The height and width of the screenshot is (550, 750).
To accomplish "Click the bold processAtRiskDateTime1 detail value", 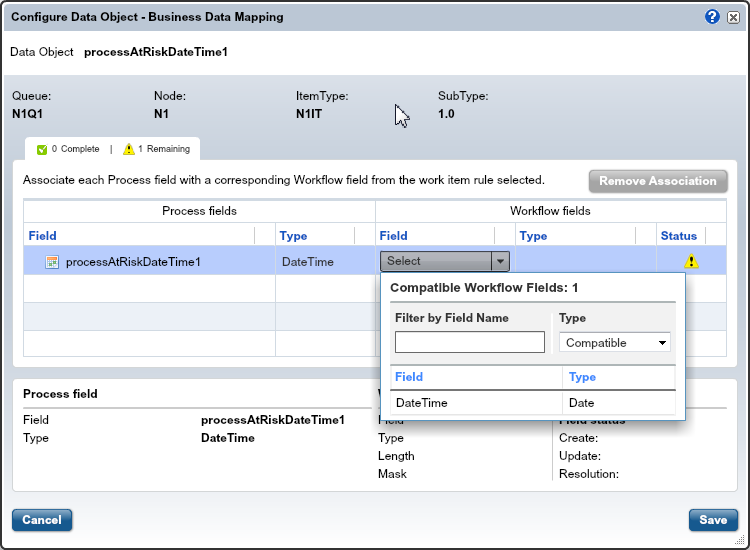I will (x=273, y=420).
